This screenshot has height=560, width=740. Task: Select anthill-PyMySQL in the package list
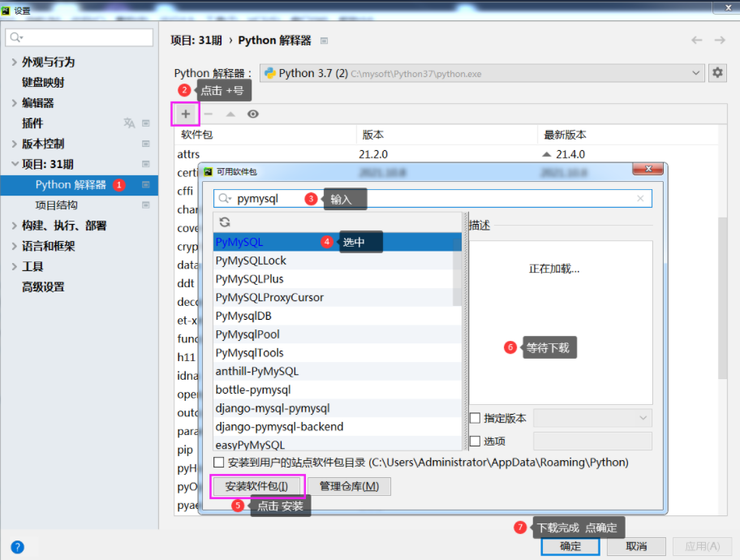point(337,371)
